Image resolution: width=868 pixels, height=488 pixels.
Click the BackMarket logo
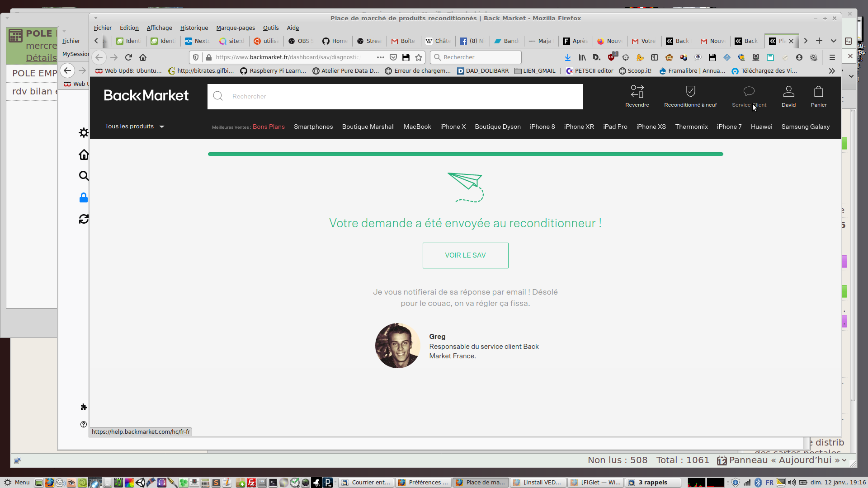[146, 95]
